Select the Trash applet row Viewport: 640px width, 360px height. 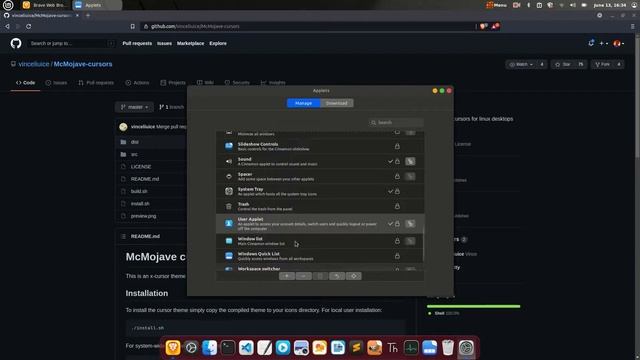[x=320, y=206]
